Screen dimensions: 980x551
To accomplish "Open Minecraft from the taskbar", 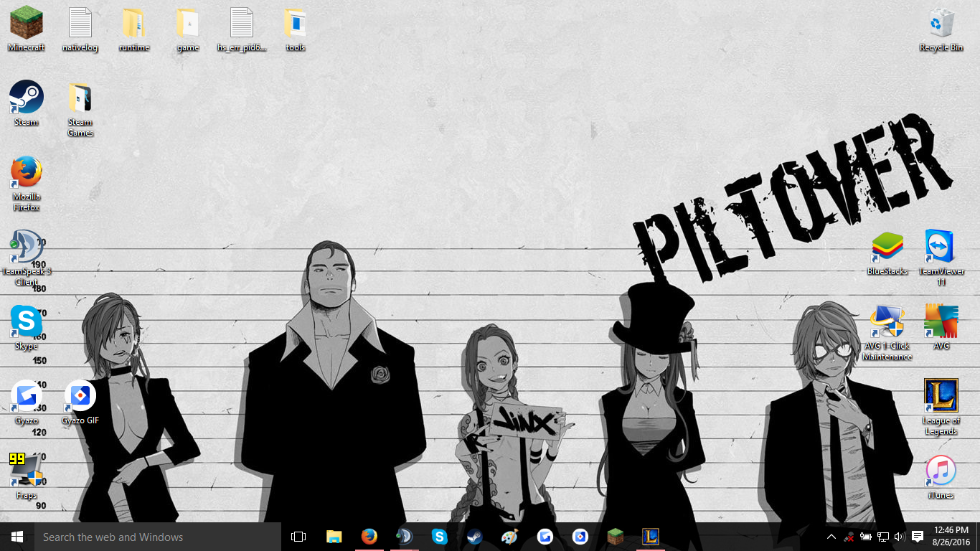I will (615, 537).
